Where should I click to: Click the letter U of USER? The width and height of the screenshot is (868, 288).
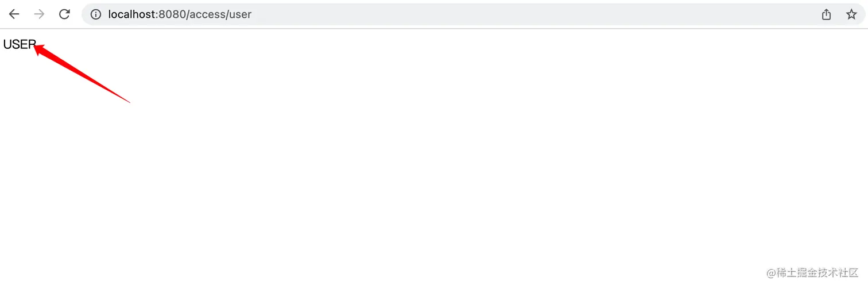coord(7,45)
